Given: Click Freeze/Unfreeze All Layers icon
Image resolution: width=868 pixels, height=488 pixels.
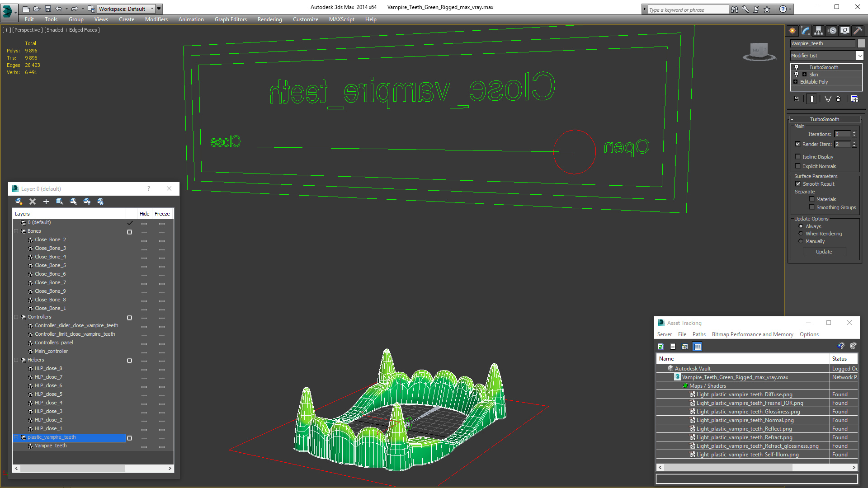Looking at the screenshot, I should (100, 202).
